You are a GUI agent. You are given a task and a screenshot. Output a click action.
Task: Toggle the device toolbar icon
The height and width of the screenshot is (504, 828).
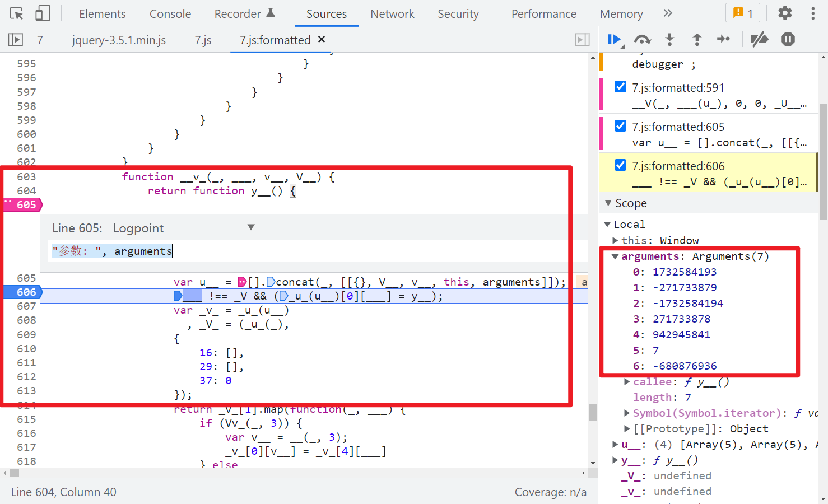(43, 13)
